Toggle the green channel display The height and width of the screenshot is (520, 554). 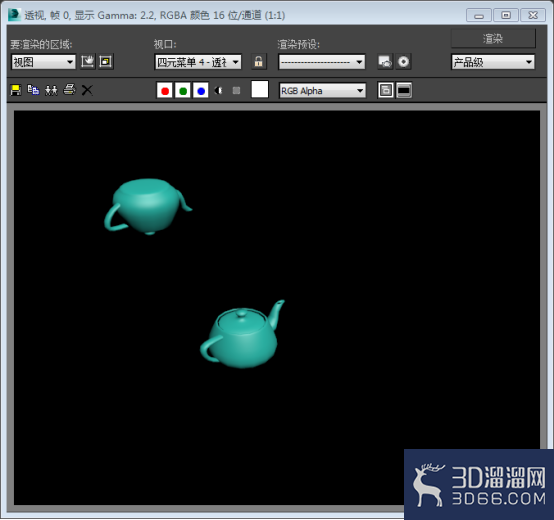(183, 90)
